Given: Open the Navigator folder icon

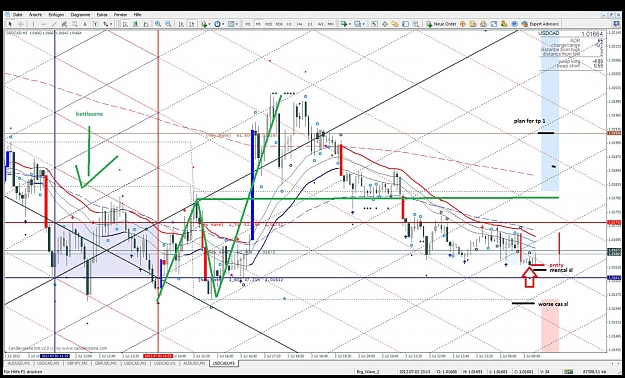Looking at the screenshot, I should pos(395,24).
